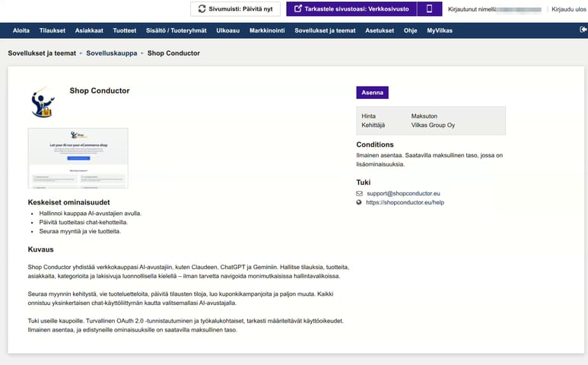
Task: Click the external link icon in Tarkastele button
Action: [297, 8]
